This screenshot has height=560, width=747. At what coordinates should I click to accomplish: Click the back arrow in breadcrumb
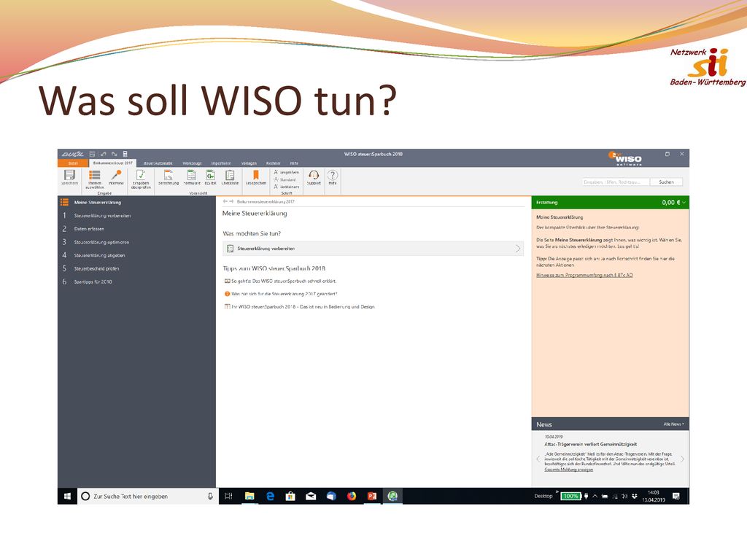(225, 201)
